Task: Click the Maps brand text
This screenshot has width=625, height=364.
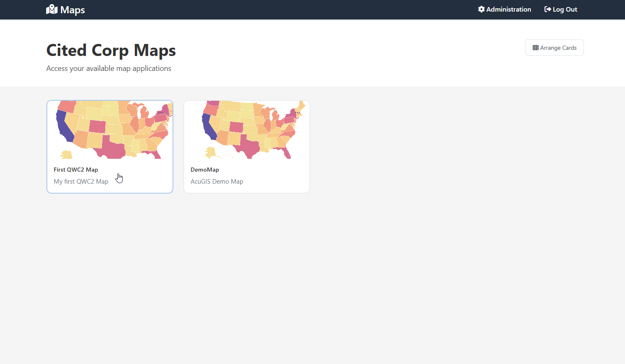Action: point(73,10)
